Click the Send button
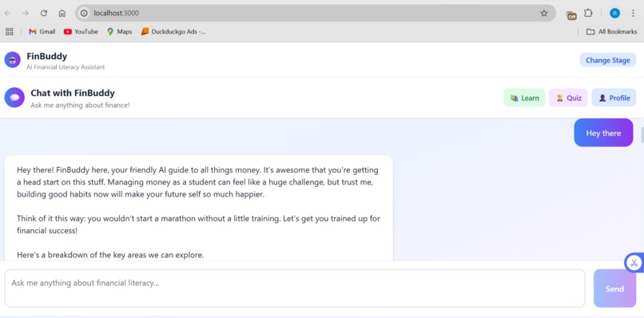 click(x=615, y=288)
